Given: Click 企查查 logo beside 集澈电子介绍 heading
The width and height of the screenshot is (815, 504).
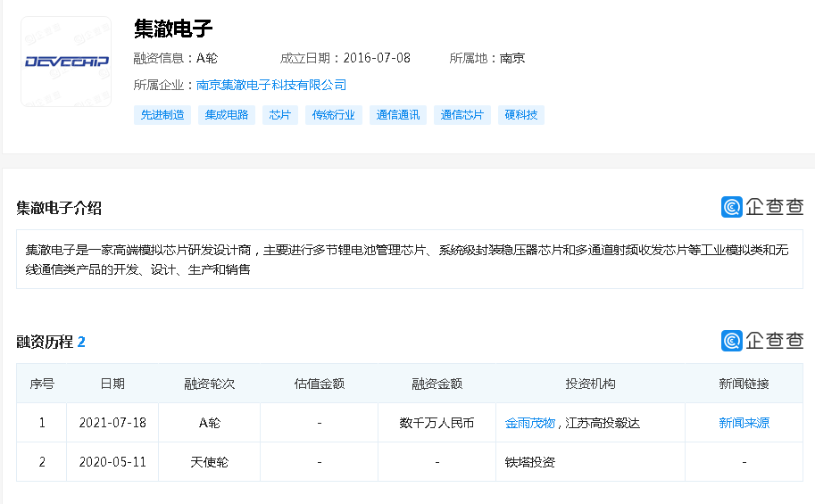Looking at the screenshot, I should (x=762, y=207).
